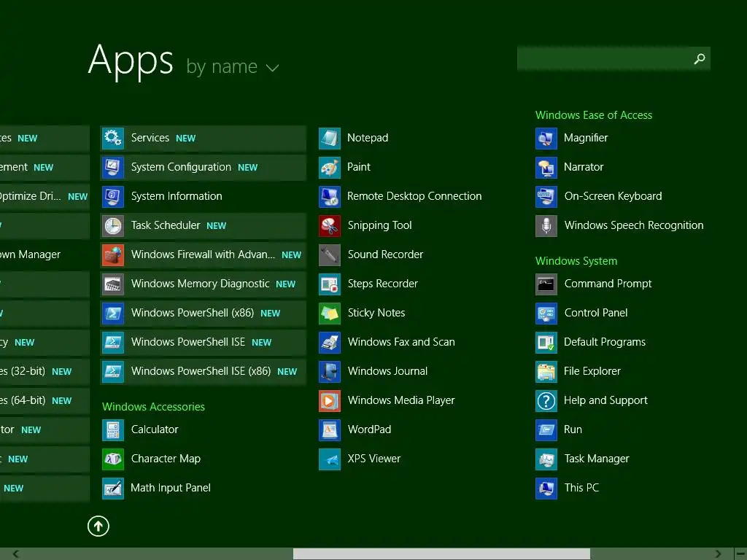
Task: Click the Windows Memory Diagnostic icon
Action: tap(113, 284)
